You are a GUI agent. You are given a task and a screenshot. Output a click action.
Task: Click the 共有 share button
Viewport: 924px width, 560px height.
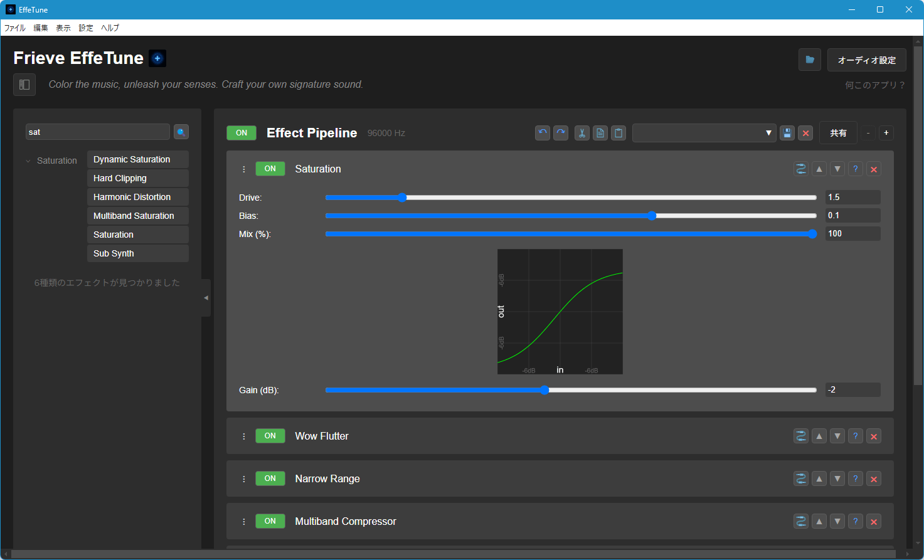pyautogui.click(x=838, y=133)
